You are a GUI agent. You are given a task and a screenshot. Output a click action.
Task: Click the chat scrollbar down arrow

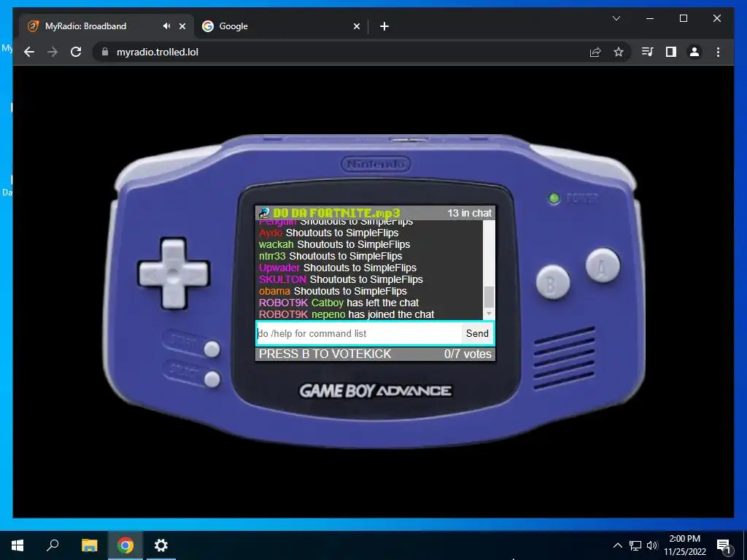pyautogui.click(x=489, y=314)
